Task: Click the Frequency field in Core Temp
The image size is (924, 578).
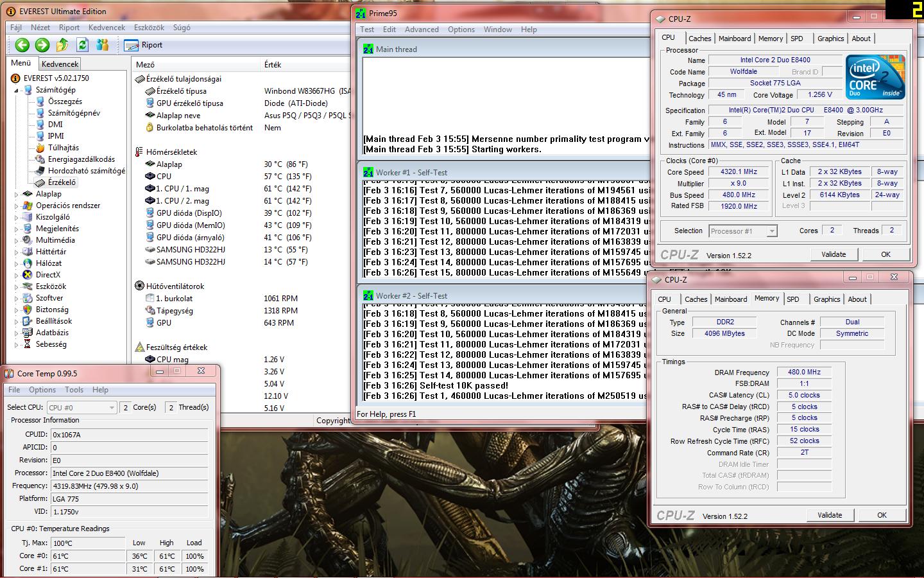Action: coord(130,486)
